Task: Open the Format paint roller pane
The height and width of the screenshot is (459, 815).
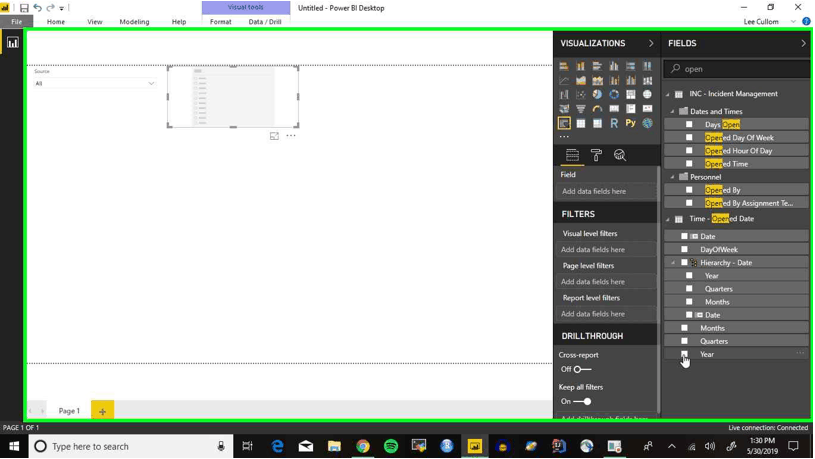Action: (x=596, y=155)
